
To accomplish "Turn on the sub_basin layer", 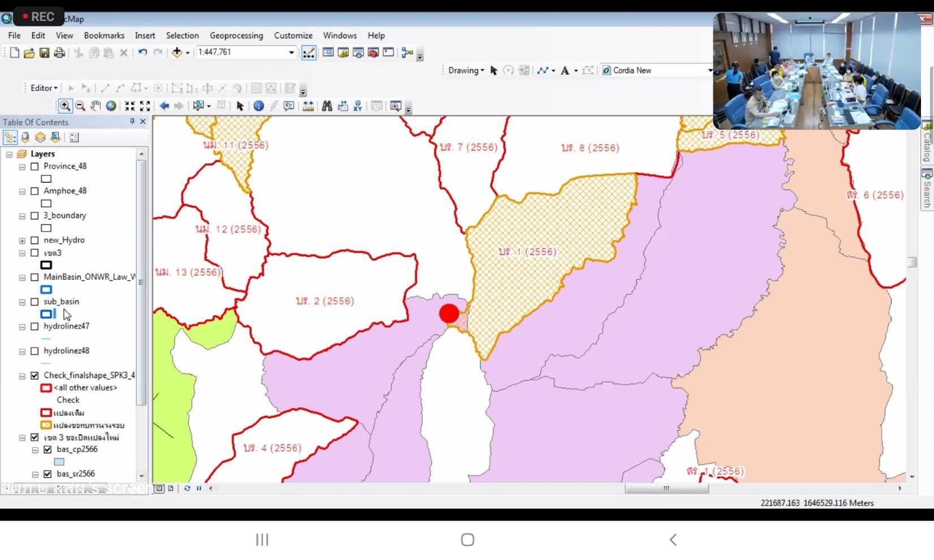I will point(34,302).
